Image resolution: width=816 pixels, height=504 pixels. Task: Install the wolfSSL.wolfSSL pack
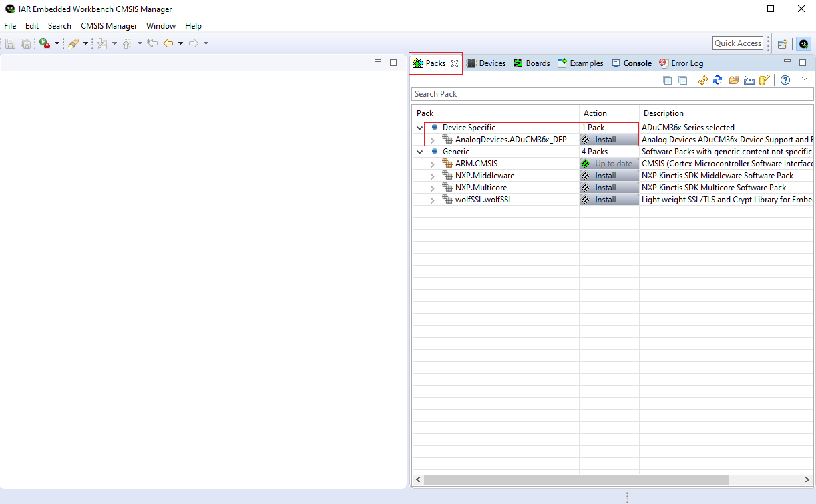(609, 200)
